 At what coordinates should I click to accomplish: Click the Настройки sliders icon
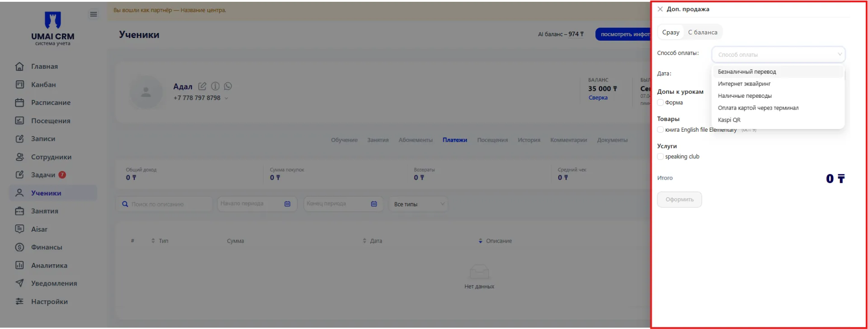[x=19, y=301]
